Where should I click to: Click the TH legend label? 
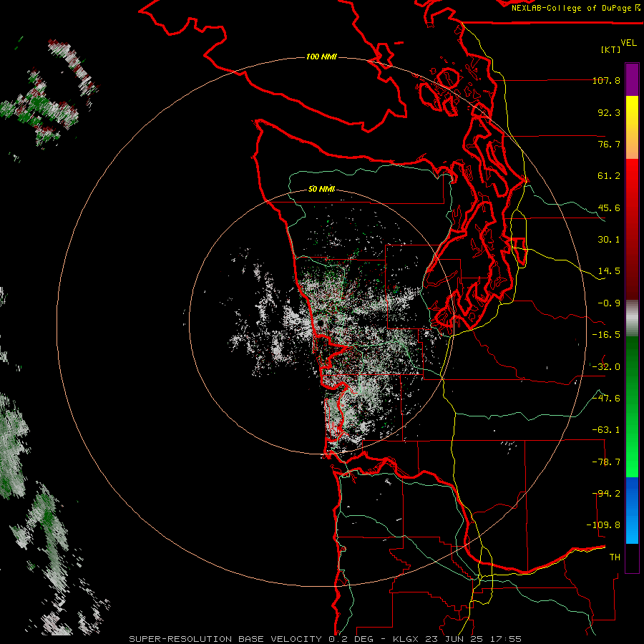pos(615,557)
